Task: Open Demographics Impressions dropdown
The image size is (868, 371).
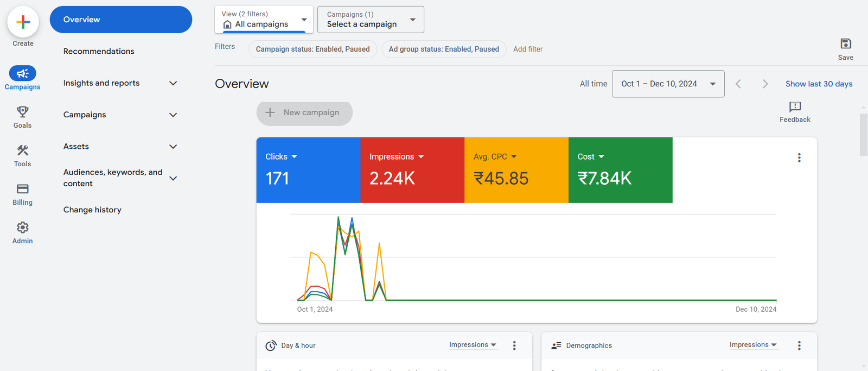Action: [x=753, y=345]
